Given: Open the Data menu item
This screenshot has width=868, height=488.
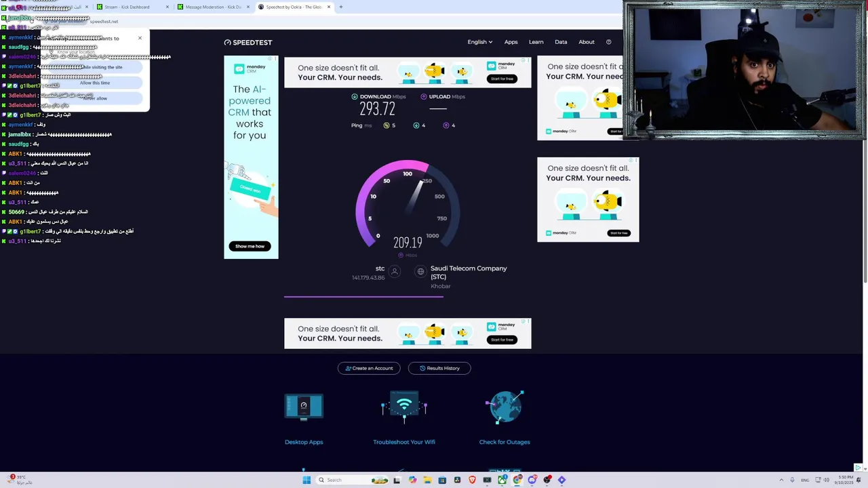Looking at the screenshot, I should (x=561, y=42).
